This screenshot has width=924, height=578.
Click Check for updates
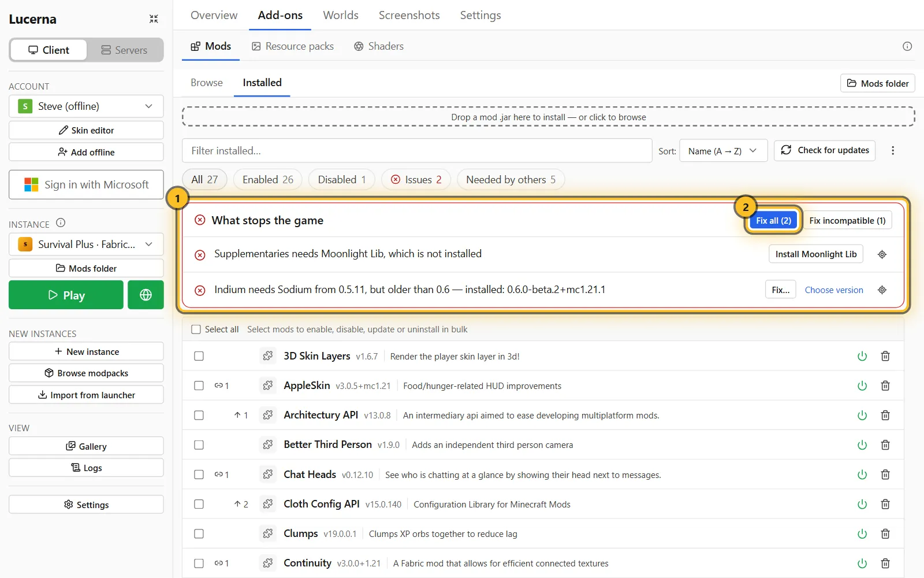pos(825,150)
